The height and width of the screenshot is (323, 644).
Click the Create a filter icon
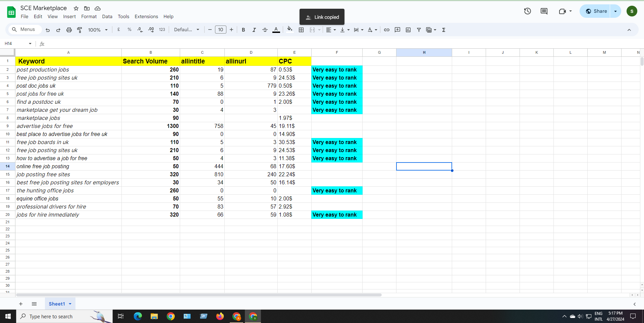(x=419, y=30)
